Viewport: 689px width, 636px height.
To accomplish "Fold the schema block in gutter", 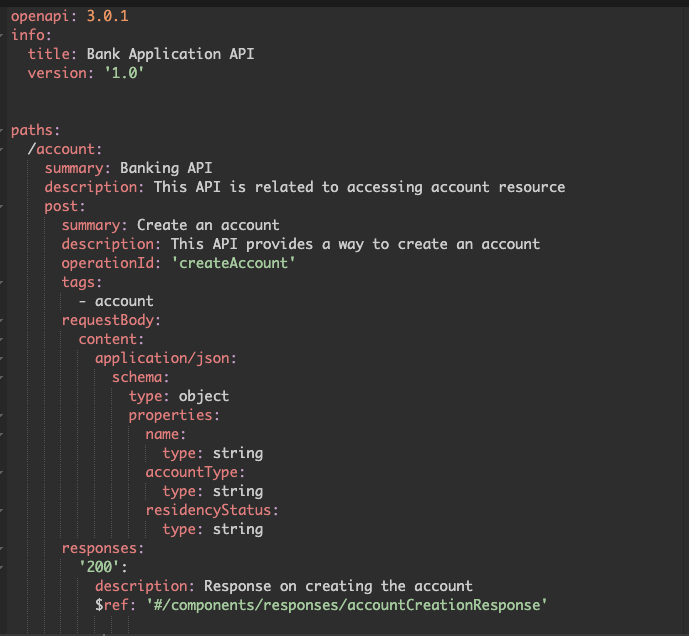I will tap(3, 377).
